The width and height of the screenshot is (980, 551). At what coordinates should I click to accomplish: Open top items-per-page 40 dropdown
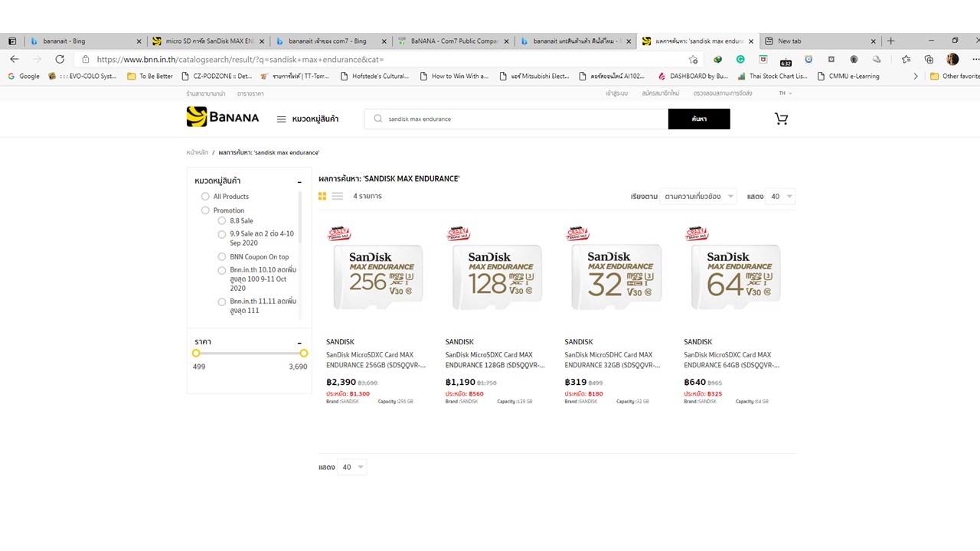pyautogui.click(x=782, y=197)
